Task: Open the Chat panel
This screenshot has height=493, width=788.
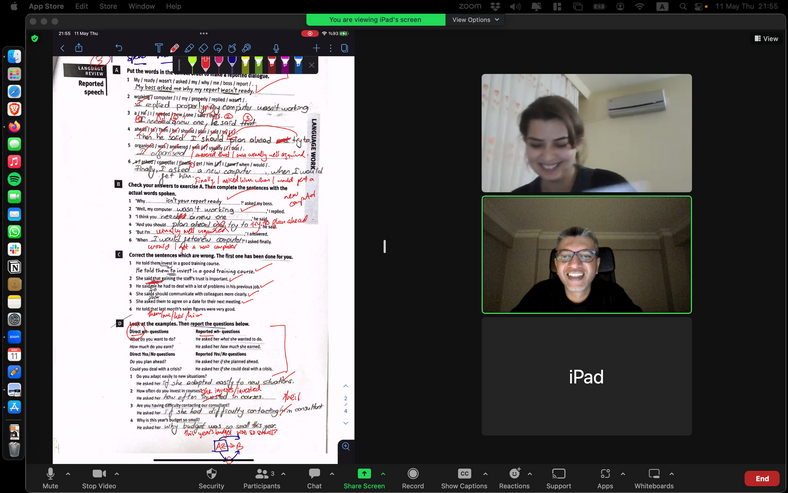Action: click(314, 478)
